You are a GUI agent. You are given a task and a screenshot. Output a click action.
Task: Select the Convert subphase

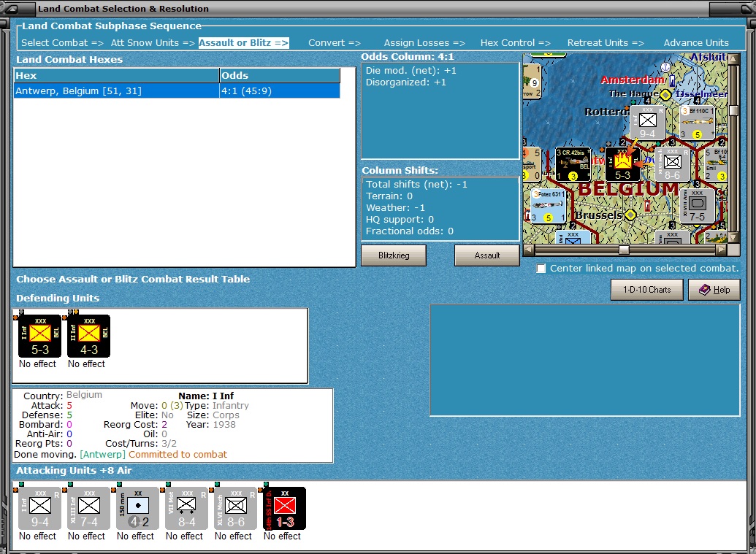tap(334, 42)
